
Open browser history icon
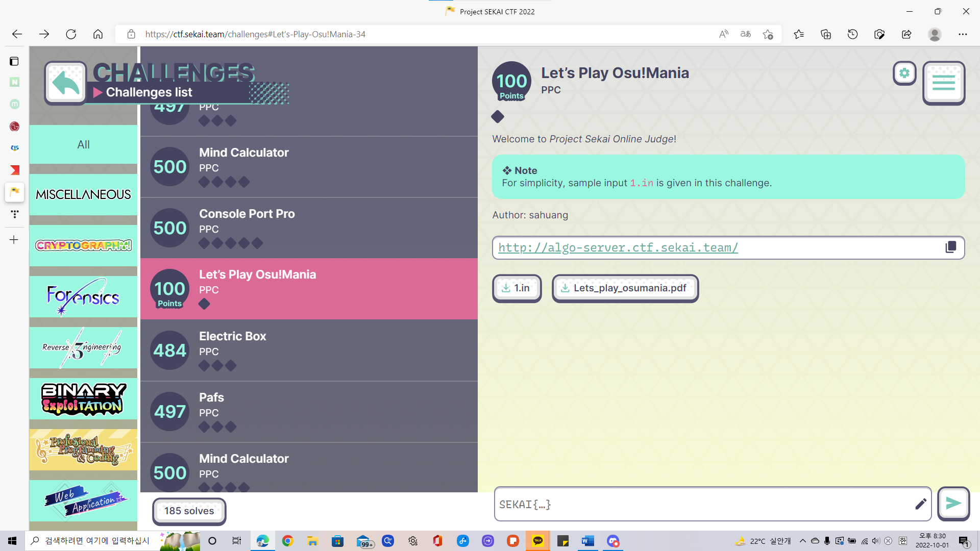click(852, 34)
